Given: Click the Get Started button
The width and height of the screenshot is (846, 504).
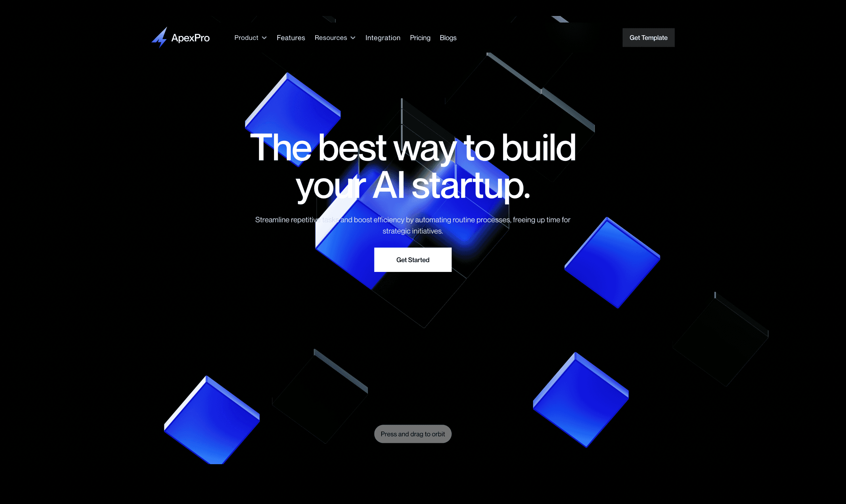Looking at the screenshot, I should [x=413, y=259].
